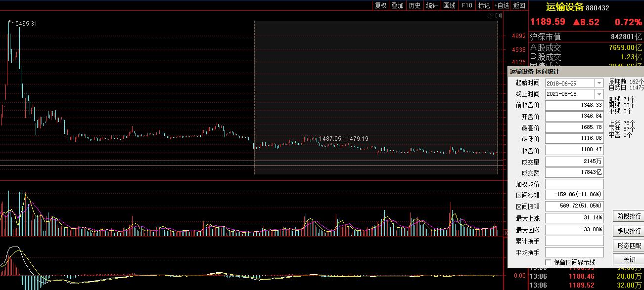Click the current price 1189.59
Viewport: 644px width, 290px height.
[548, 22]
